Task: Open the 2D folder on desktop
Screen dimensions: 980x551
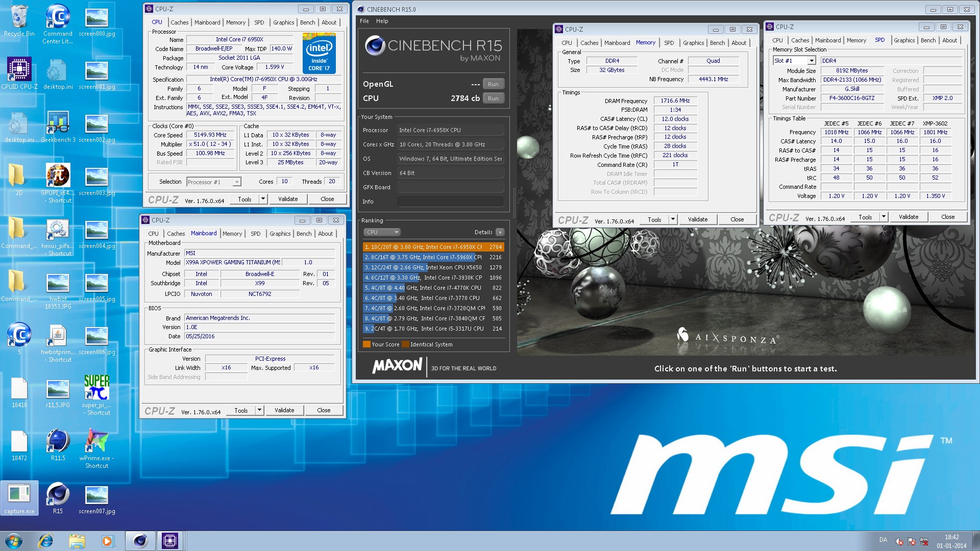Action: pyautogui.click(x=19, y=180)
